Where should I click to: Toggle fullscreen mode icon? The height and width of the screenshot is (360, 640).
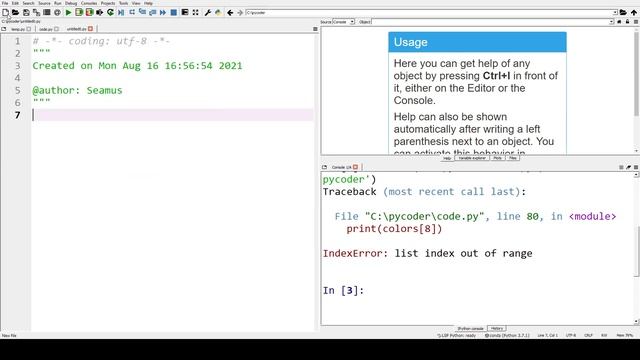[196, 13]
